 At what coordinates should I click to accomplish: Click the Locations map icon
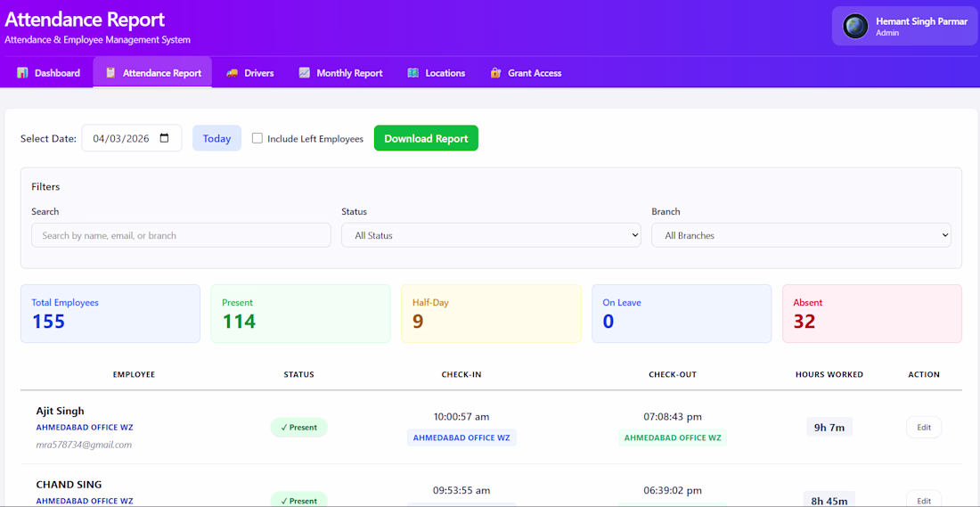[x=413, y=73]
